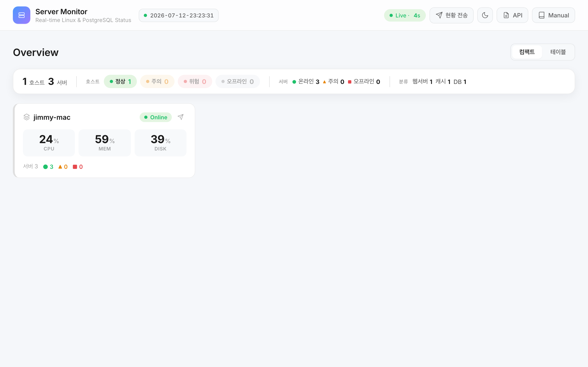Viewport: 588px width, 367px height.
Task: Open the jimmy-mac host card
Action: [x=104, y=141]
